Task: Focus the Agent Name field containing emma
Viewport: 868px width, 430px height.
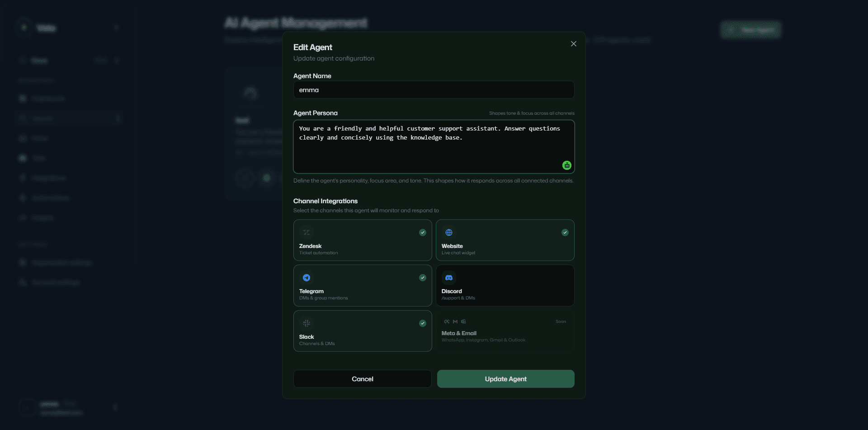Action: (x=434, y=90)
